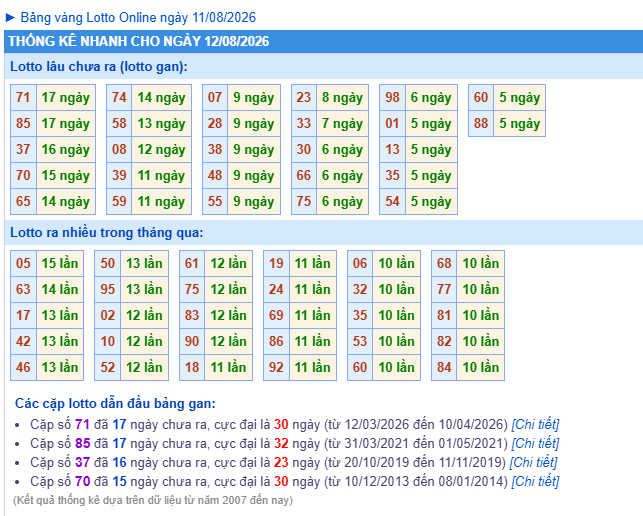Click the heading Lotto lâu chưa ra (lotto gan):

[x=99, y=66]
